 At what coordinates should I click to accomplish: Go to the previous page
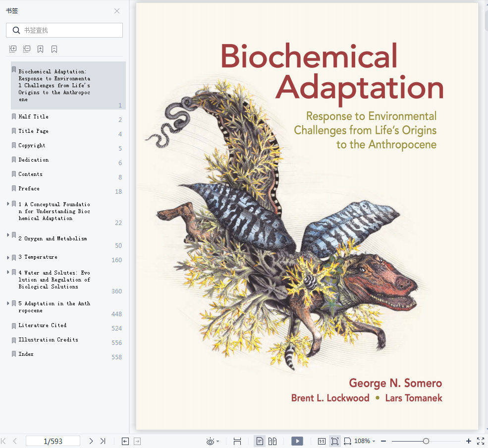[x=15, y=441]
